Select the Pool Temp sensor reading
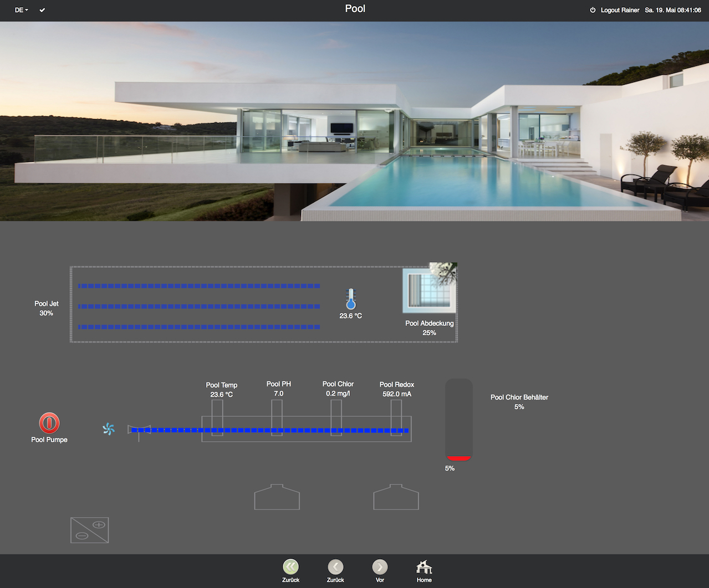 [x=221, y=390]
